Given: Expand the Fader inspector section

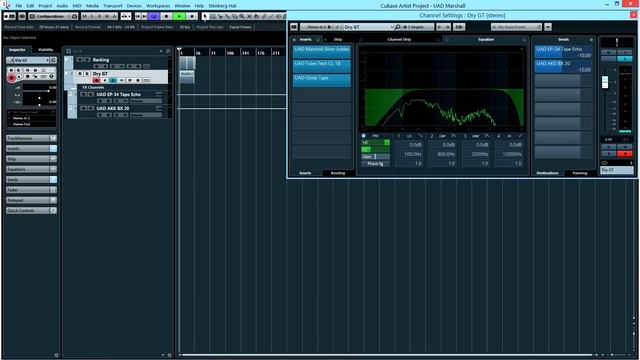Looking at the screenshot, I should tap(31, 190).
